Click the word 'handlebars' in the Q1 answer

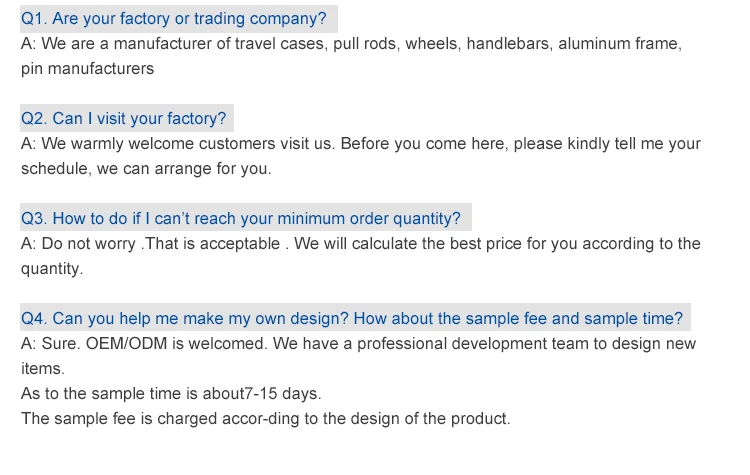point(507,44)
